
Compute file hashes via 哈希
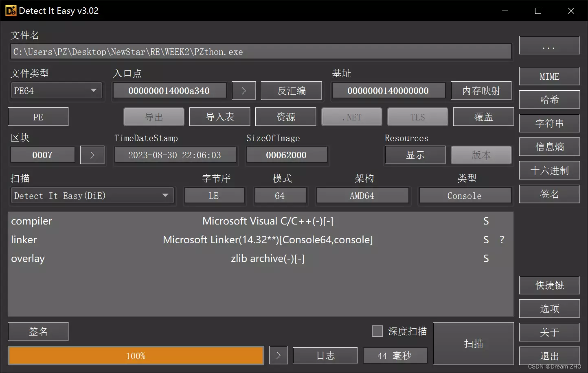click(549, 100)
